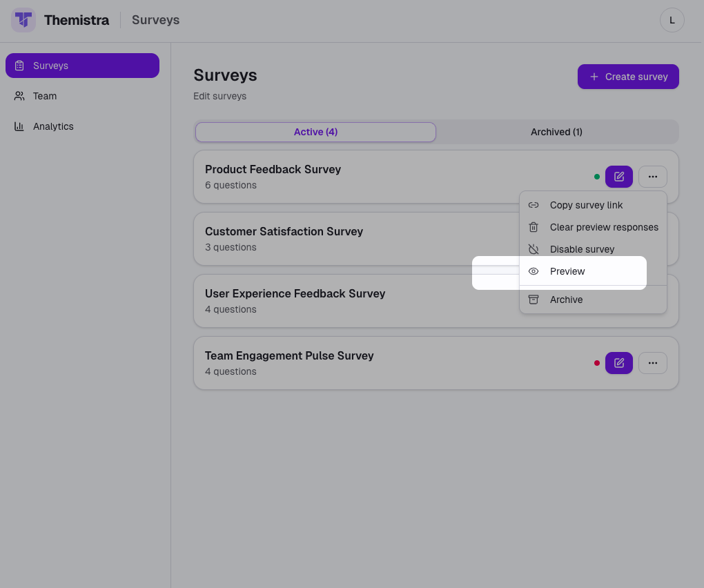Screen dimensions: 704x588
Task: Click the archive box icon next to Archive
Action: click(533, 300)
